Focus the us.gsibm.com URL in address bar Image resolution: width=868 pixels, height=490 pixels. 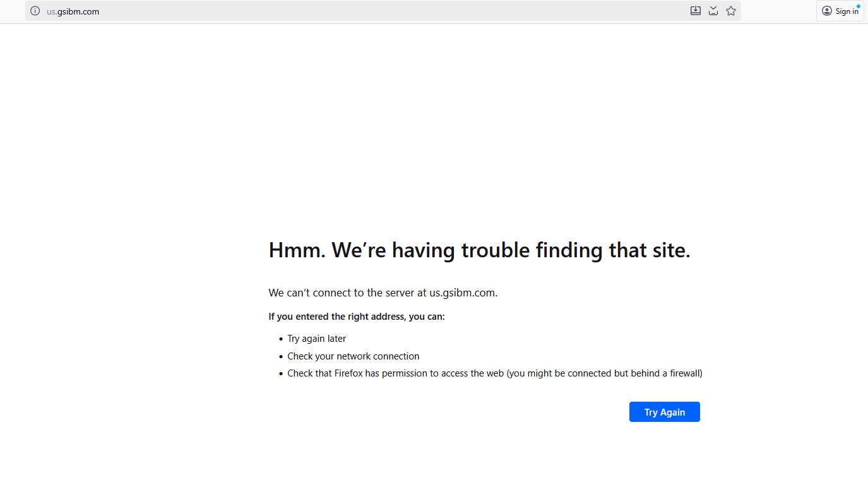73,11
